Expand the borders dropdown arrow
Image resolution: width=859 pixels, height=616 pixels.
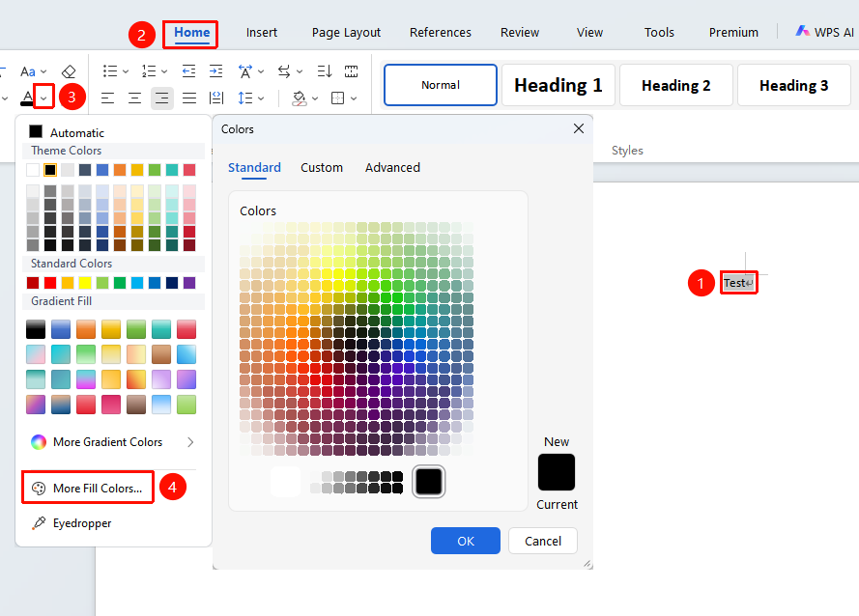click(354, 98)
